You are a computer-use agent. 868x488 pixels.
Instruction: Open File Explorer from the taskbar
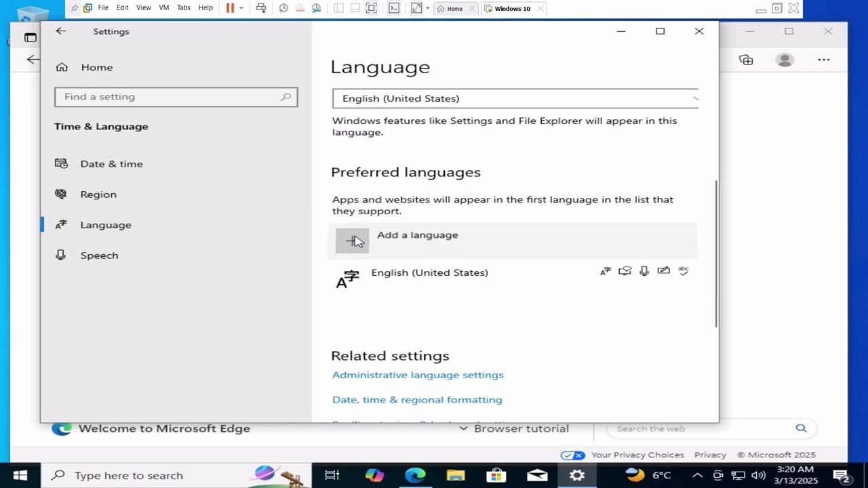coord(456,475)
